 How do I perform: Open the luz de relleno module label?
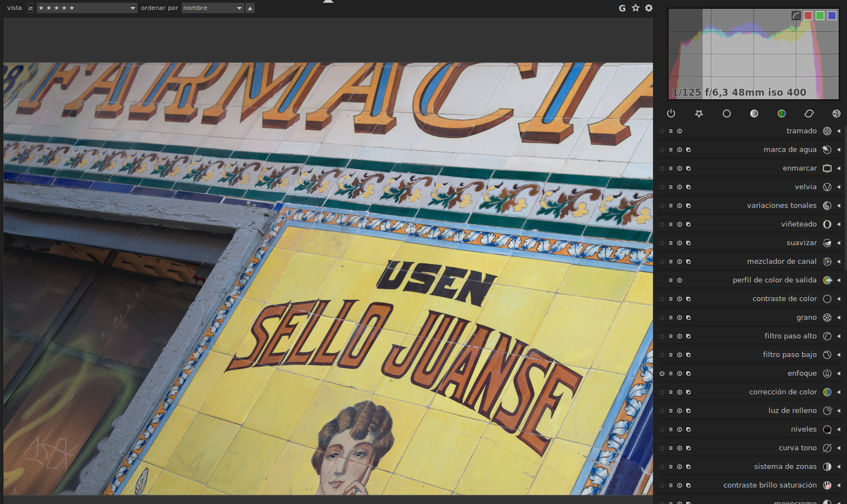(793, 411)
